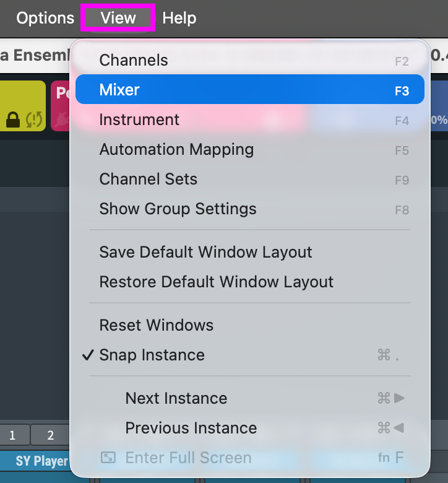Switch to Previous Instance
Screen dimensions: 448x483
click(x=191, y=428)
